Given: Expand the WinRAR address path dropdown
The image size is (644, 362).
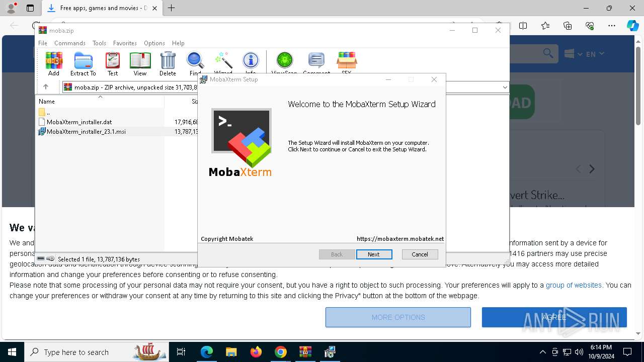Looking at the screenshot, I should [x=505, y=87].
